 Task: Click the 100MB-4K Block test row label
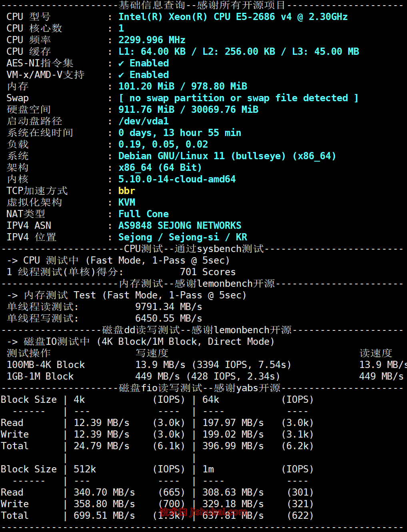(x=46, y=365)
